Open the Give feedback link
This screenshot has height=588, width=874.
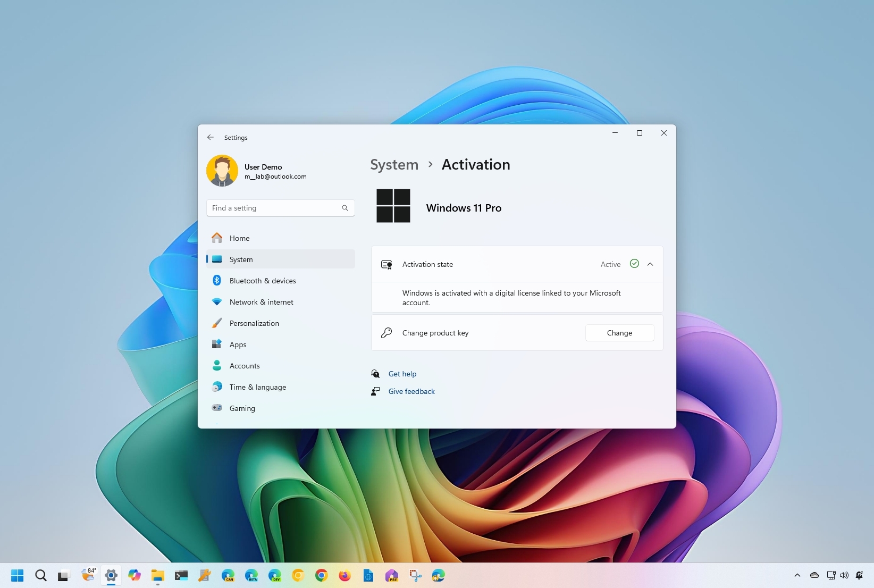[x=411, y=391]
